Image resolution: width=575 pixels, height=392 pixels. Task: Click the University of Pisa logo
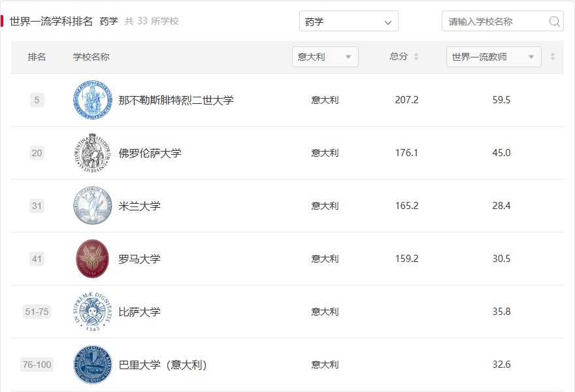tap(92, 312)
